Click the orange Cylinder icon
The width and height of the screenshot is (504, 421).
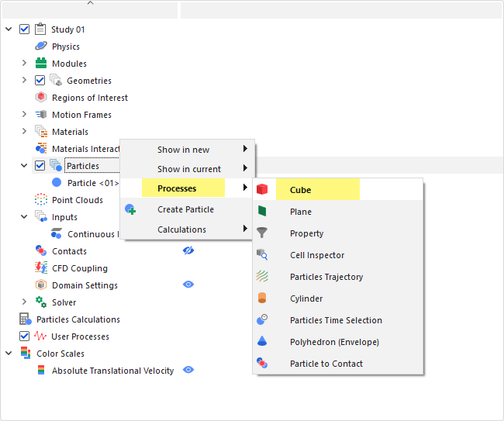pos(262,298)
